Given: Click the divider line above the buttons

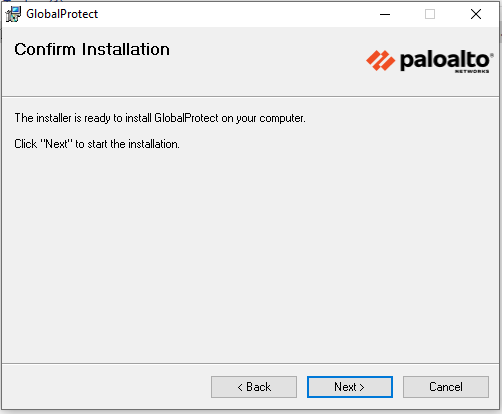Looking at the screenshot, I should 250,363.
